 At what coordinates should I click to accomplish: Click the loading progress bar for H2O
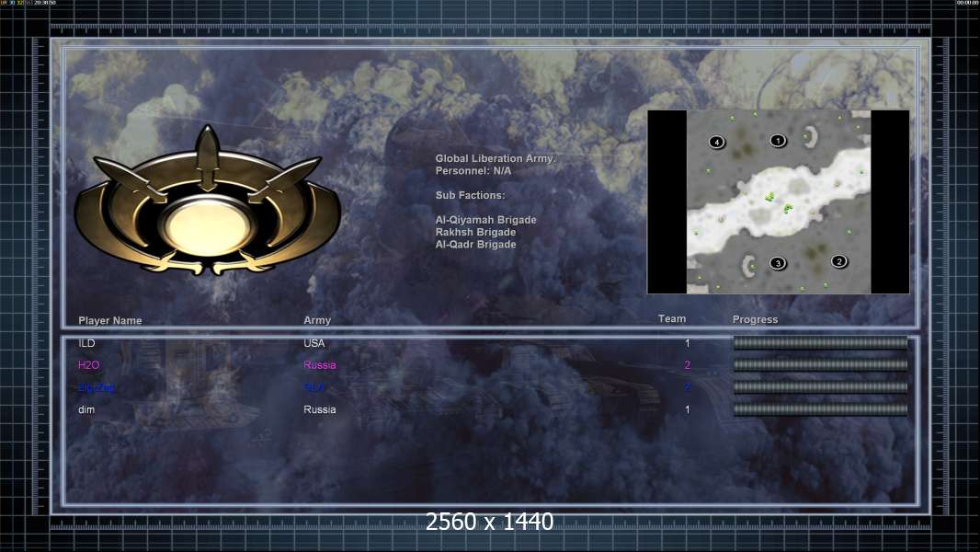point(820,364)
